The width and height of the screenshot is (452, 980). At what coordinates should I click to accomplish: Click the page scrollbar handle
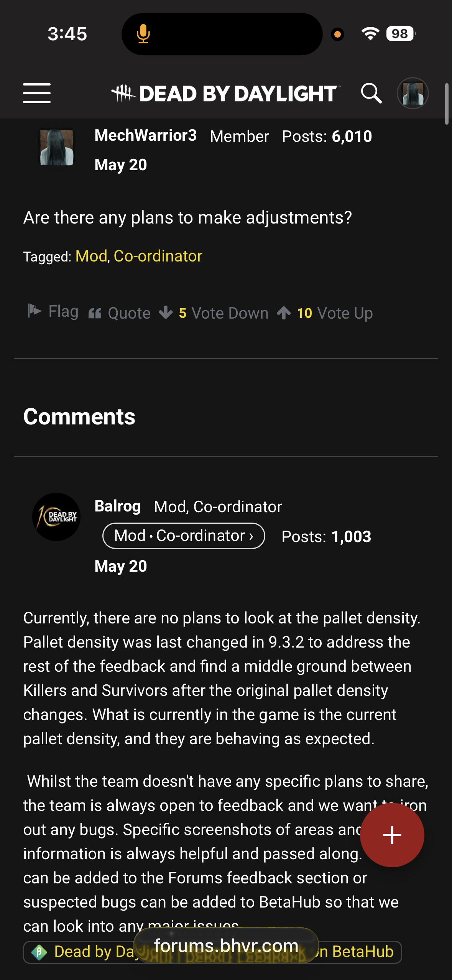(x=447, y=104)
